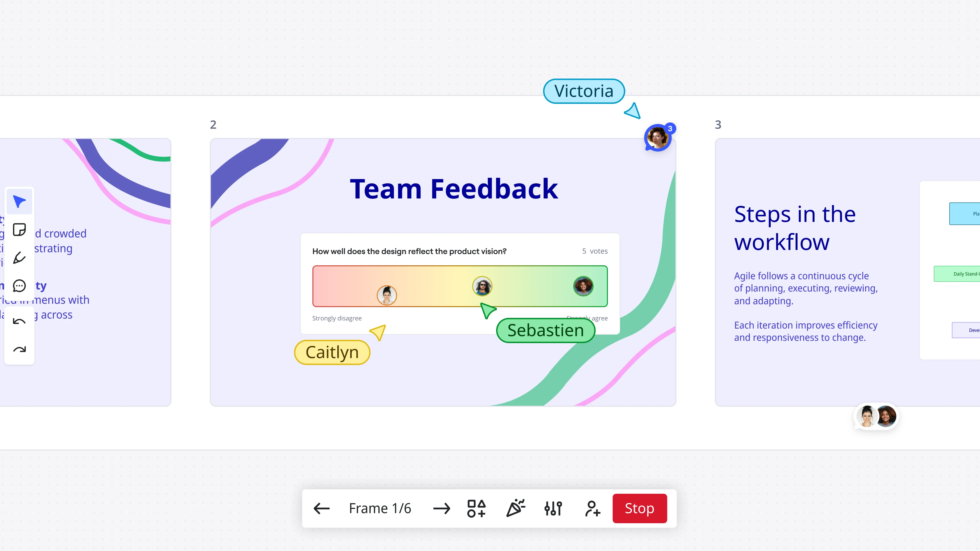Pick the sticky note tool
The image size is (980, 551).
[19, 230]
